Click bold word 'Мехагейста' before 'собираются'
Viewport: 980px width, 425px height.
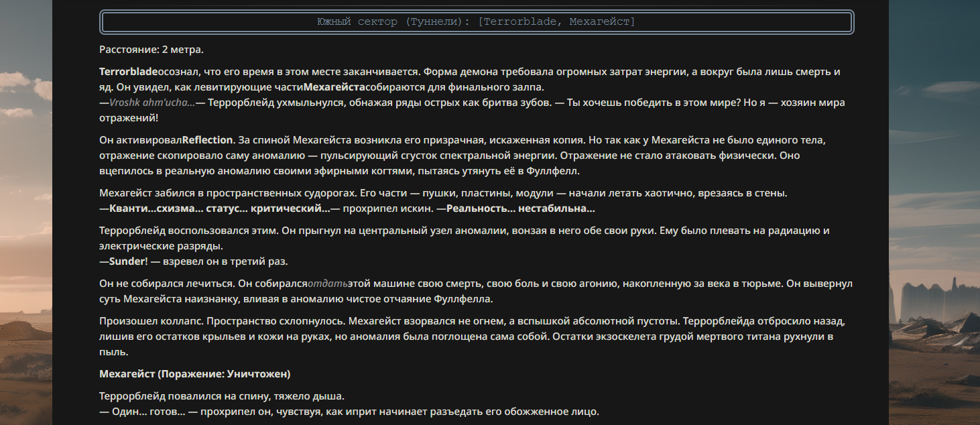coord(334,87)
